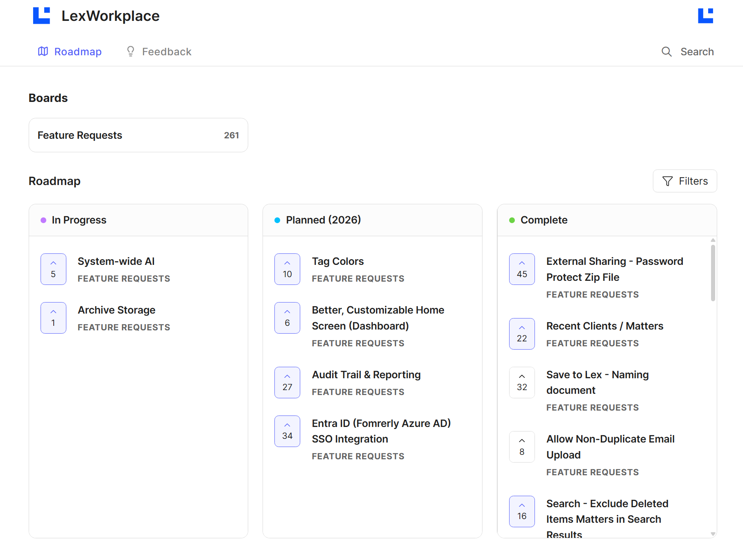This screenshot has height=560, width=743.
Task: Upvote System-wide AI request
Action: [53, 269]
